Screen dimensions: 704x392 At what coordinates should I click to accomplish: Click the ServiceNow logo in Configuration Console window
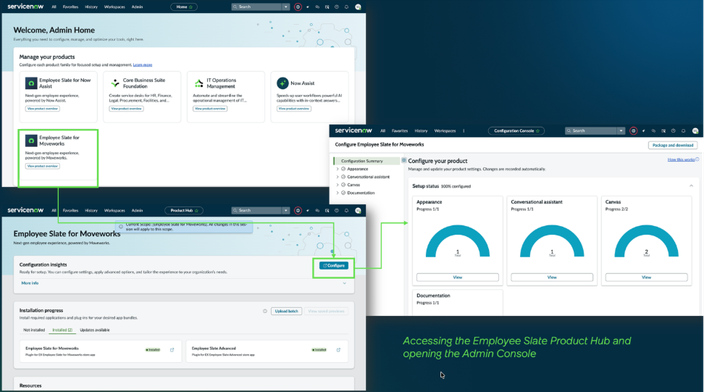click(x=353, y=131)
